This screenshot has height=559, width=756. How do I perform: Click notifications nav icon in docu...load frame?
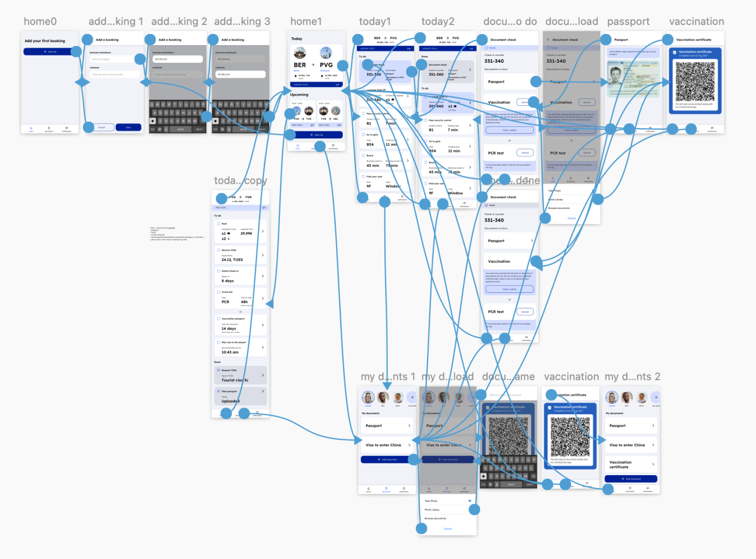point(588,178)
